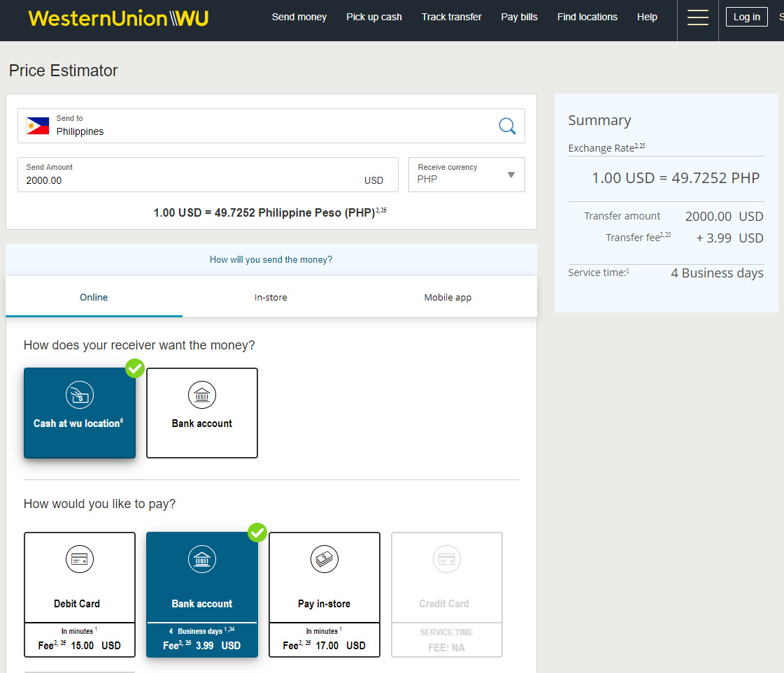Click the Send to Philippines country field

(271, 126)
